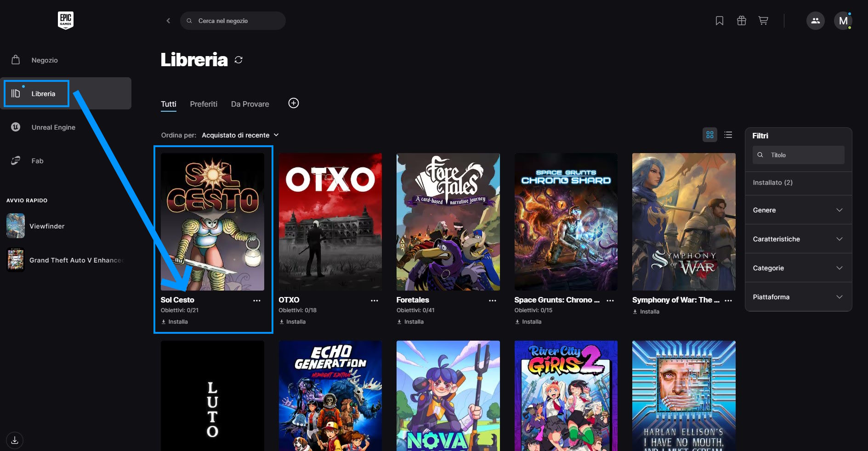The width and height of the screenshot is (868, 451).
Task: Expand the Genere filter
Action: pyautogui.click(x=798, y=210)
